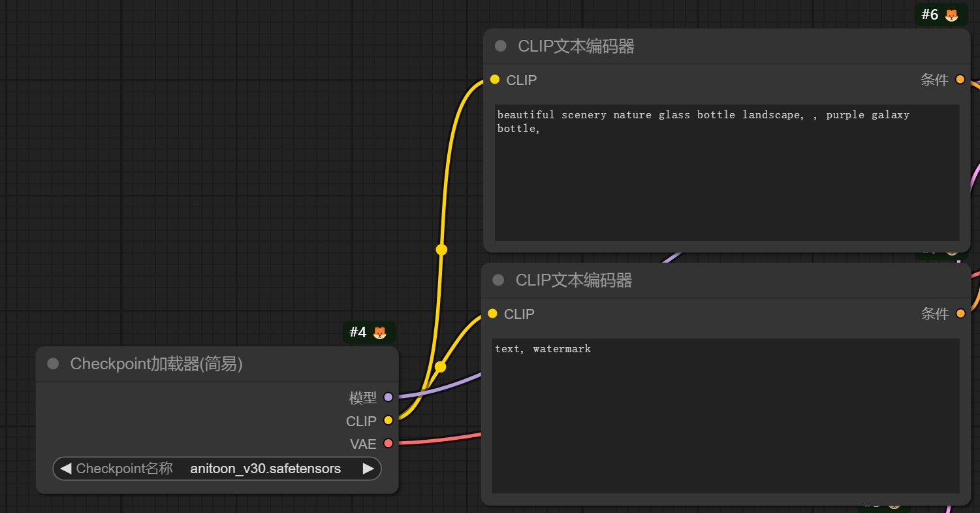The width and height of the screenshot is (980, 513).
Task: Click the 模型 output label
Action: [363, 397]
